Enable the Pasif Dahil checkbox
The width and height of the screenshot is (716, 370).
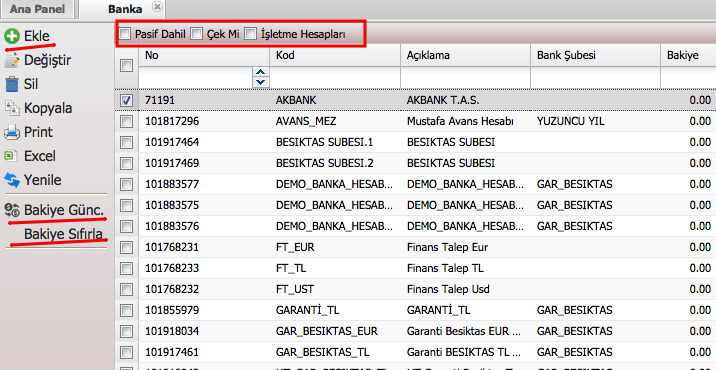pyautogui.click(x=125, y=34)
